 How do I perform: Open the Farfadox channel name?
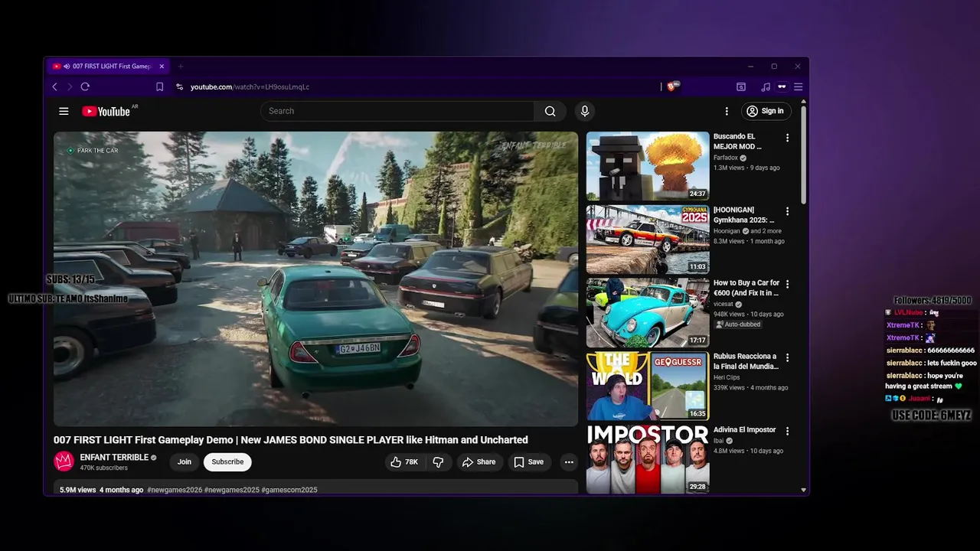coord(725,158)
